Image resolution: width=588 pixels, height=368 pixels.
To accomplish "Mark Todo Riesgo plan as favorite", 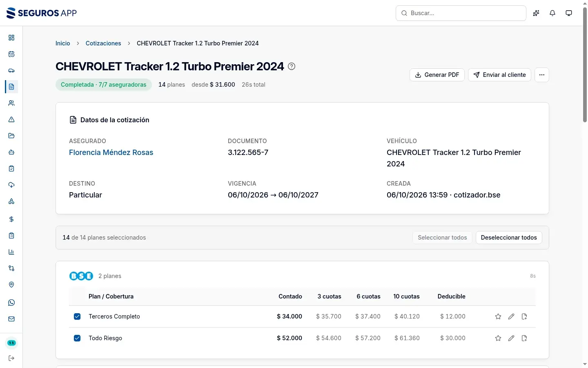I will coord(498,338).
